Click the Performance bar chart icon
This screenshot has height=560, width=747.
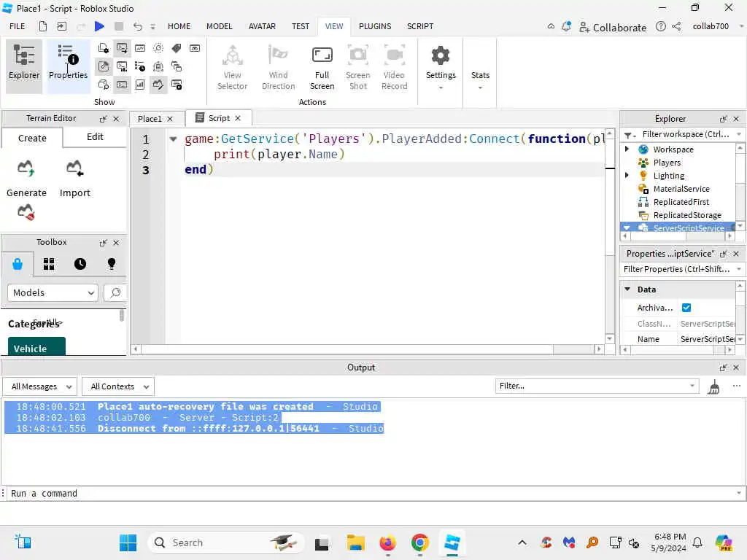140,85
